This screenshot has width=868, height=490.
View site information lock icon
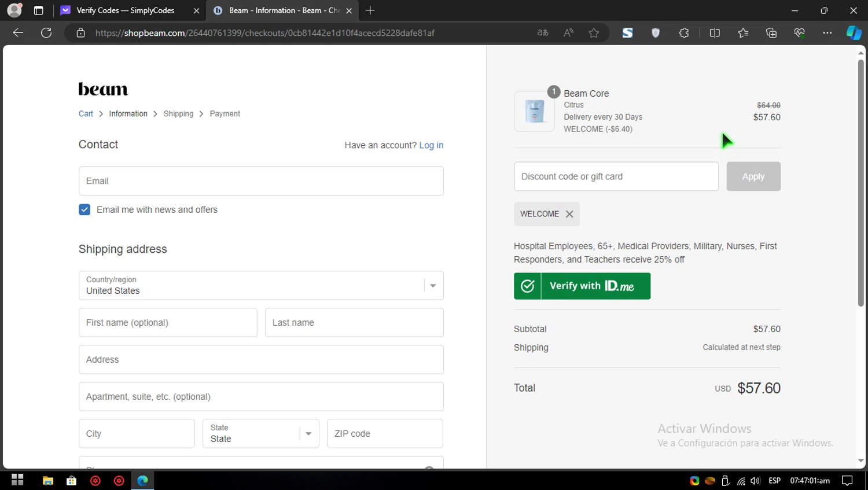(x=81, y=33)
